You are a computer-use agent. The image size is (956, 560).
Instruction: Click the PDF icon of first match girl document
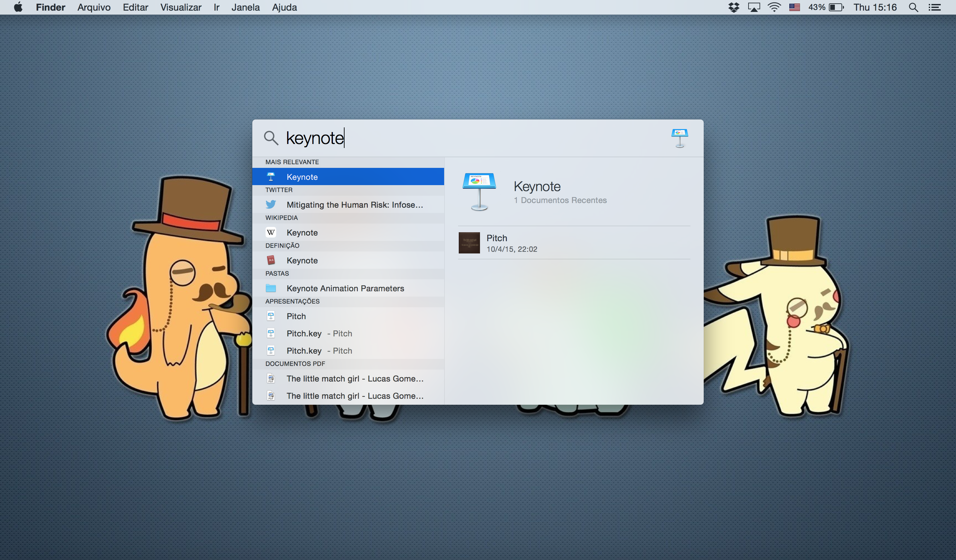pos(271,379)
